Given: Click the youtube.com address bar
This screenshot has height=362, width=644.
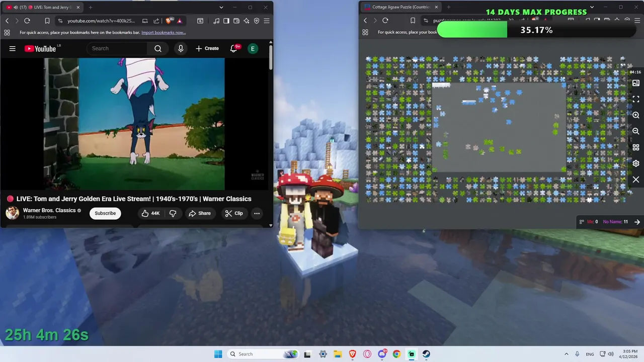Looking at the screenshot, I should pos(101,21).
